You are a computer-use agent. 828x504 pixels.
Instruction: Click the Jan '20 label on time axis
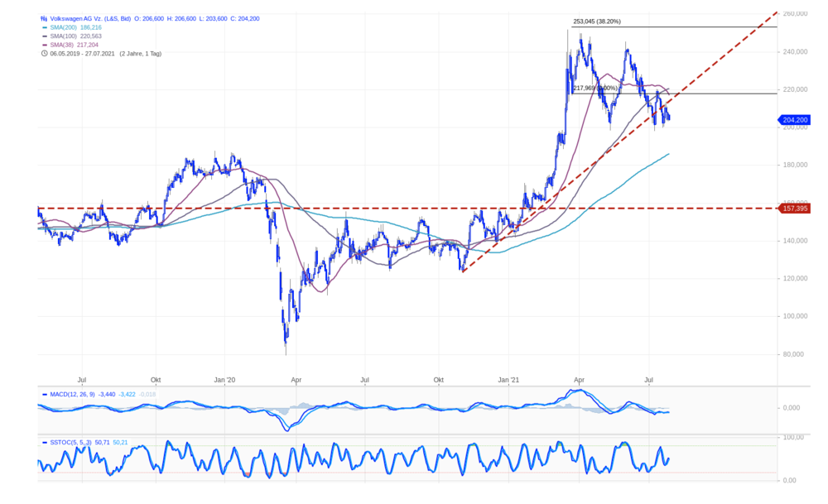[x=224, y=380]
